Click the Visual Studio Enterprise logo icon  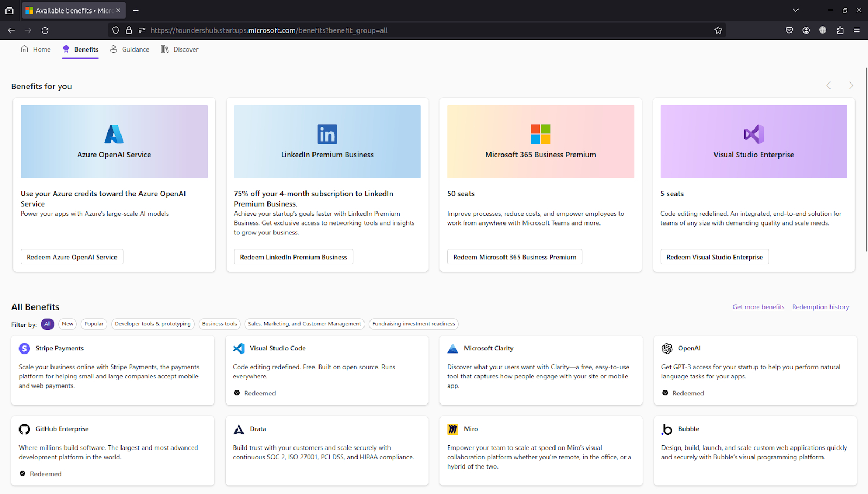[x=754, y=134]
